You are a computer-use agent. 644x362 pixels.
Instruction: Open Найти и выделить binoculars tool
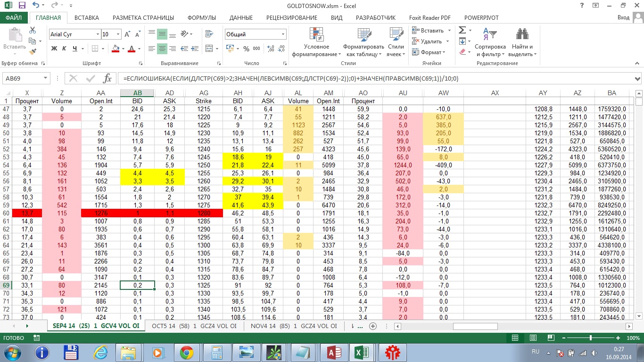pyautogui.click(x=522, y=34)
